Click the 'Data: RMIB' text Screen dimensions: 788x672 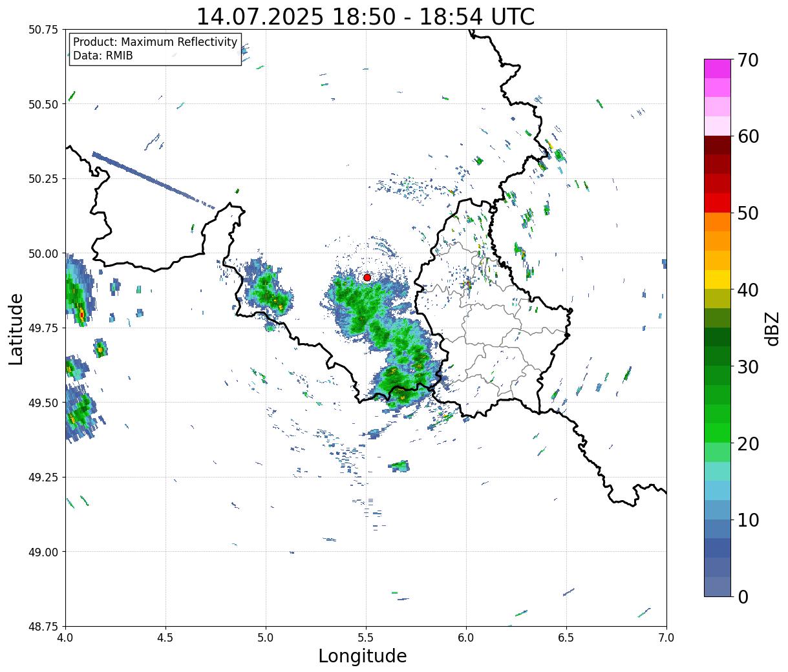click(x=103, y=56)
